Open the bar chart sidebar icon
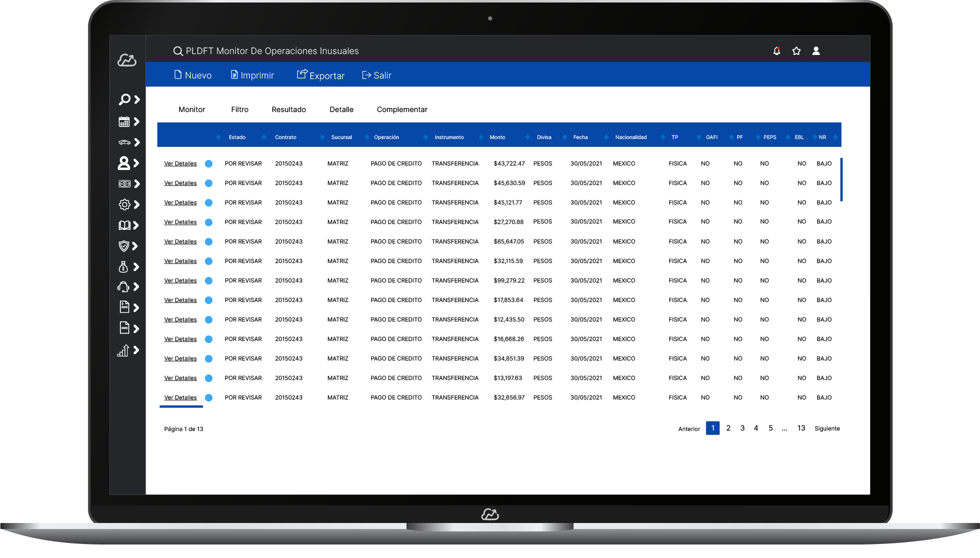 click(x=123, y=350)
